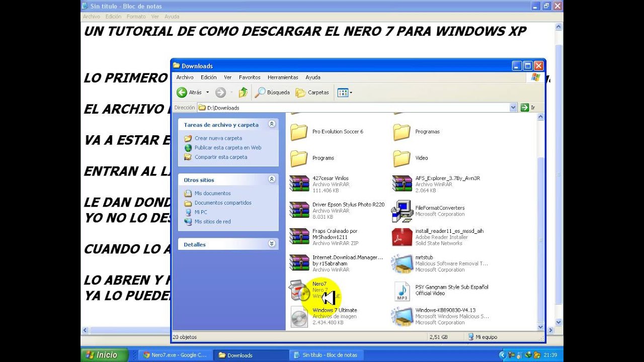Collapse the Otros sitios panel

click(272, 179)
